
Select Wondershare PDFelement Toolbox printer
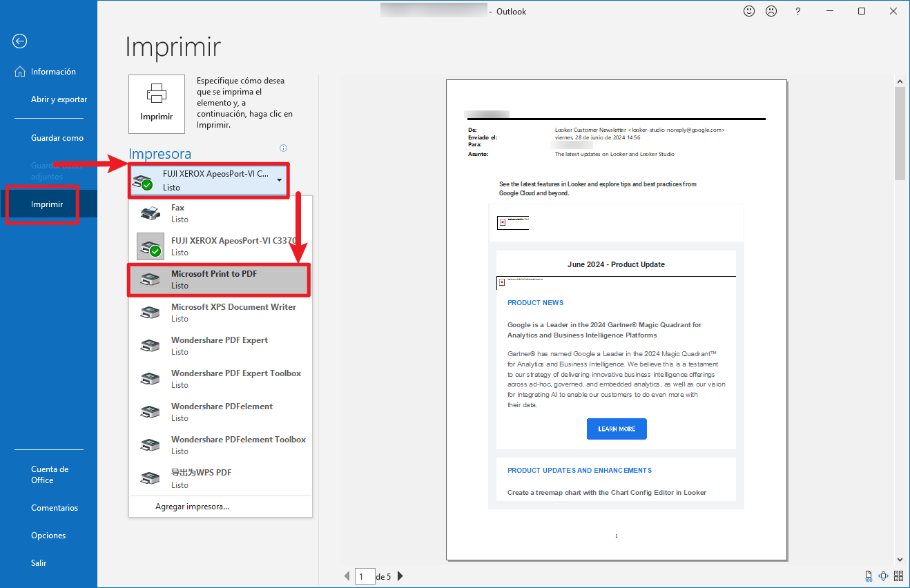click(x=220, y=445)
